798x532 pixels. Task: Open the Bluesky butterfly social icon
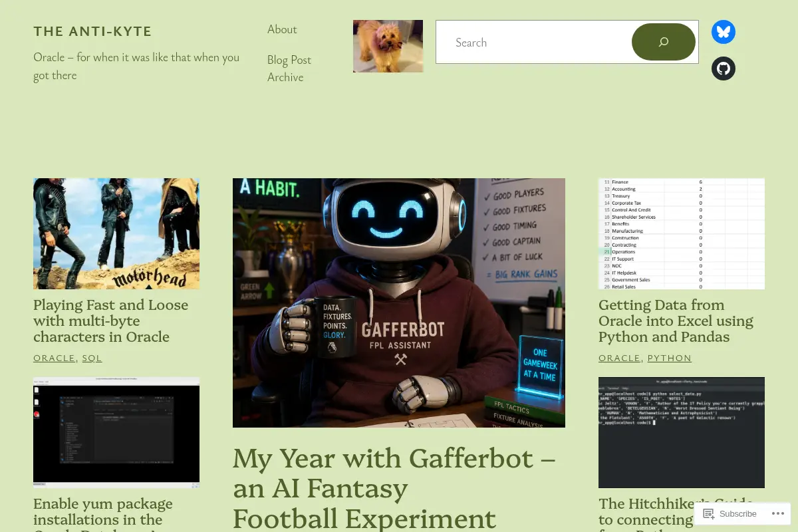click(x=724, y=32)
